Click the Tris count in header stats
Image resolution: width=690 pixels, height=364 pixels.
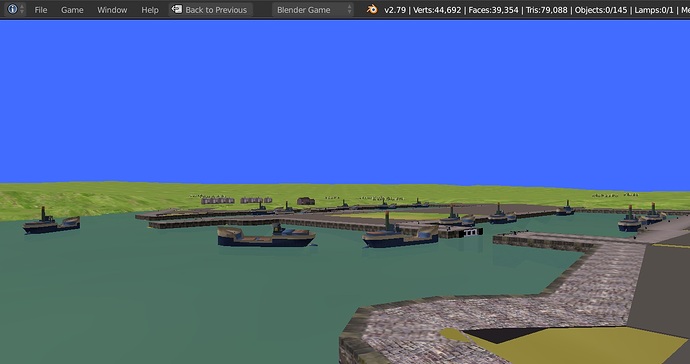click(547, 10)
